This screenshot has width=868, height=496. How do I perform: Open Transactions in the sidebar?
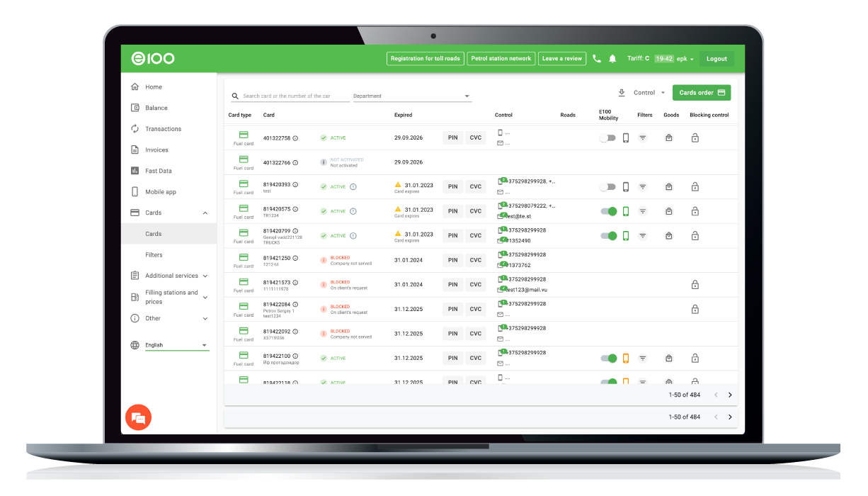pyautogui.click(x=163, y=129)
